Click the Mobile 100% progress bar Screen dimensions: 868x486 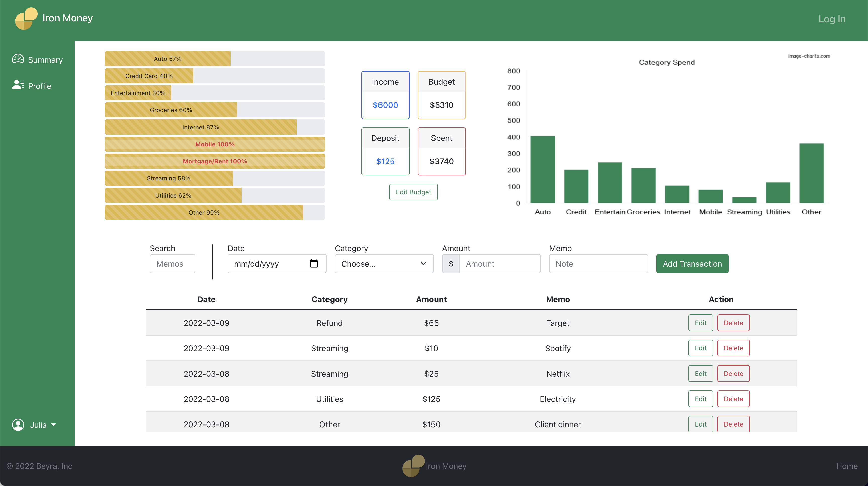point(215,144)
